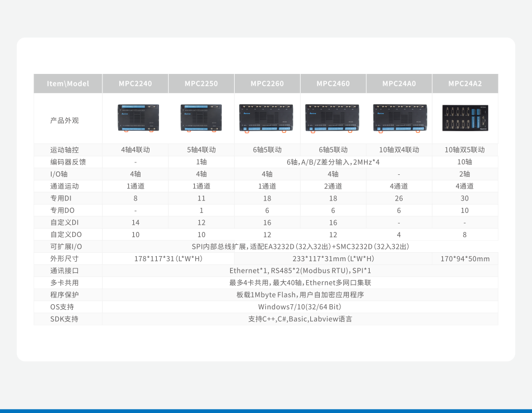The width and height of the screenshot is (532, 413).
Task: Click the 多卡共用 row label
Action: tap(64, 283)
